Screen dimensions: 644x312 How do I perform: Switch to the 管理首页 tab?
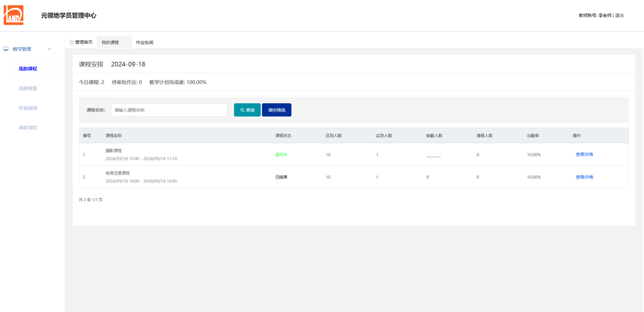[83, 43]
